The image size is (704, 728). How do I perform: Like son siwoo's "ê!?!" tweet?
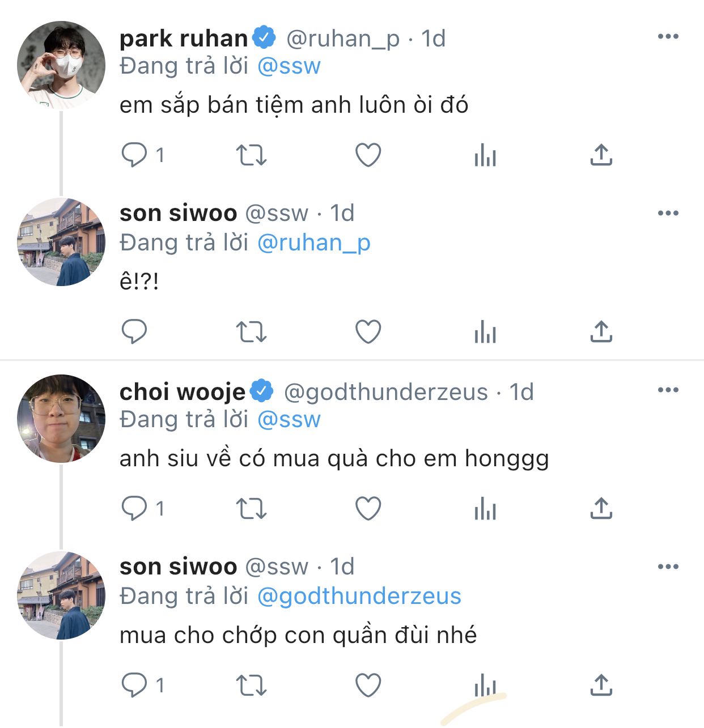click(368, 331)
